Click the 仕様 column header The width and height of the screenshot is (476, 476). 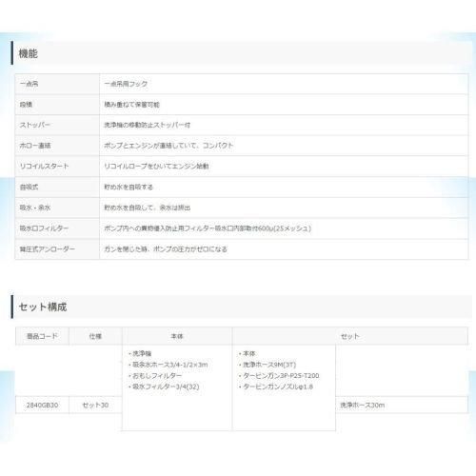95,336
